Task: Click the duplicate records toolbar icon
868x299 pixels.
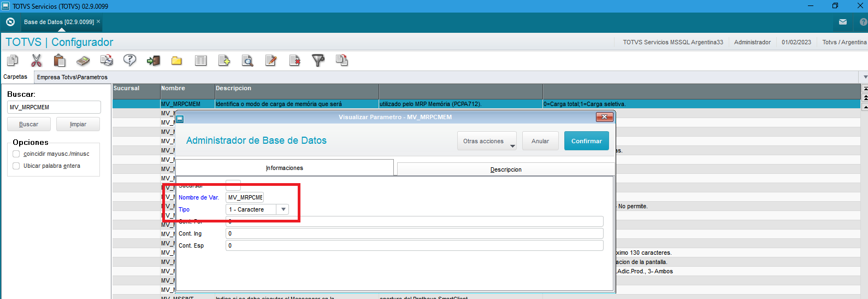Action: tap(341, 60)
